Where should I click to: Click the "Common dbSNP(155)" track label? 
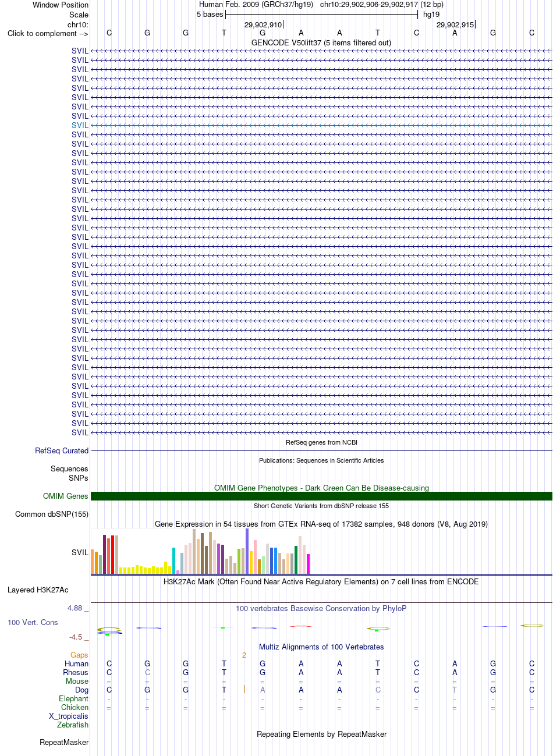click(x=52, y=514)
